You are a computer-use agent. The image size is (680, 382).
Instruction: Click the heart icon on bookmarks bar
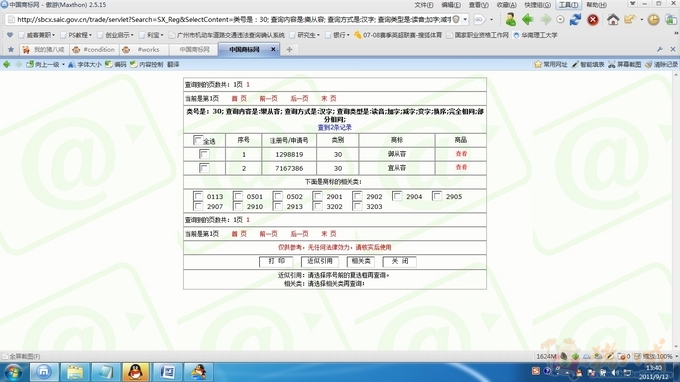(10, 35)
